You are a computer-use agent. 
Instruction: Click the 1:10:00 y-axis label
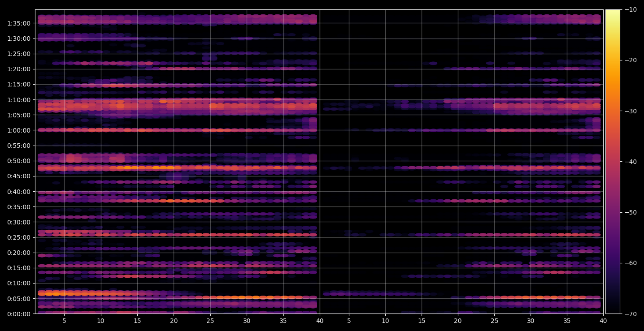[x=19, y=99]
